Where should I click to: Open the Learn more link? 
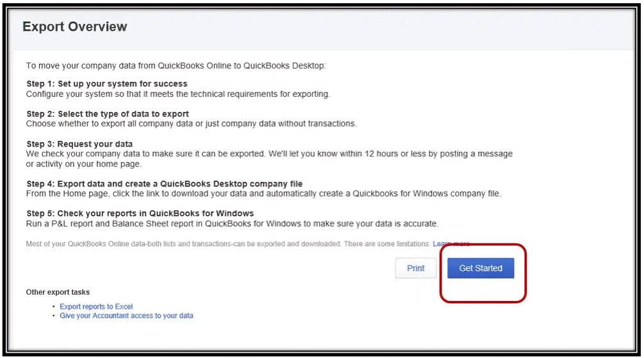pyautogui.click(x=451, y=244)
